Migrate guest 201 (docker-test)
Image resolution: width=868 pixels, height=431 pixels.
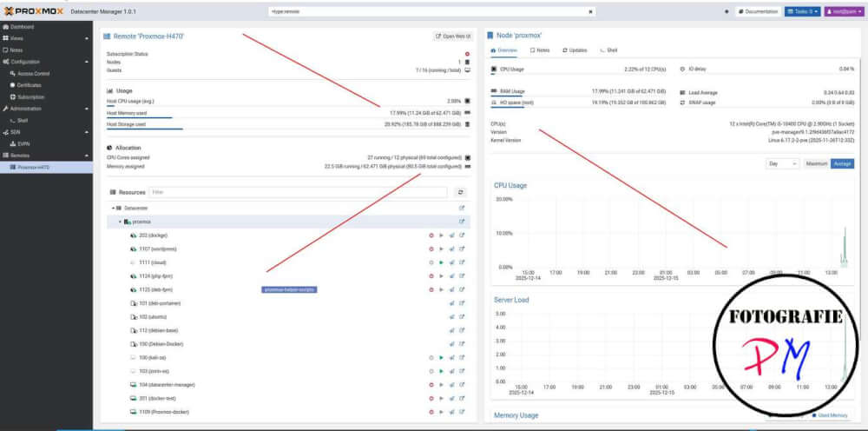pyautogui.click(x=451, y=399)
